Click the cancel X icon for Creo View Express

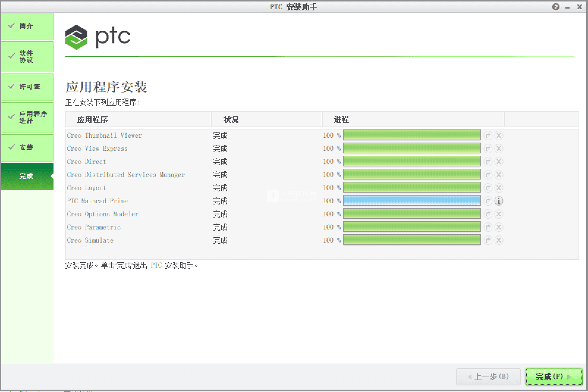[499, 149]
